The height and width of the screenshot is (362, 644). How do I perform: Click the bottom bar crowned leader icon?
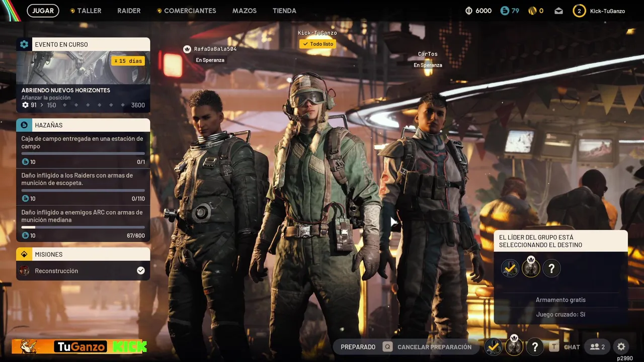point(514,345)
